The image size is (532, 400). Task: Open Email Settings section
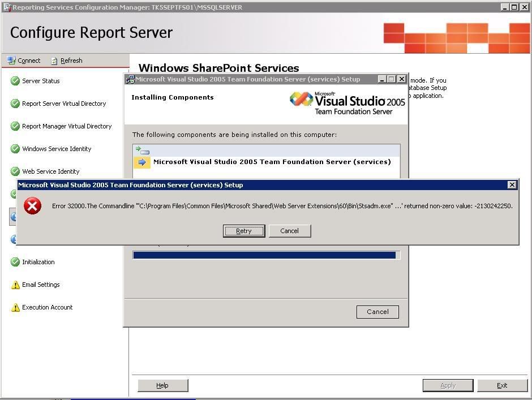(x=41, y=285)
